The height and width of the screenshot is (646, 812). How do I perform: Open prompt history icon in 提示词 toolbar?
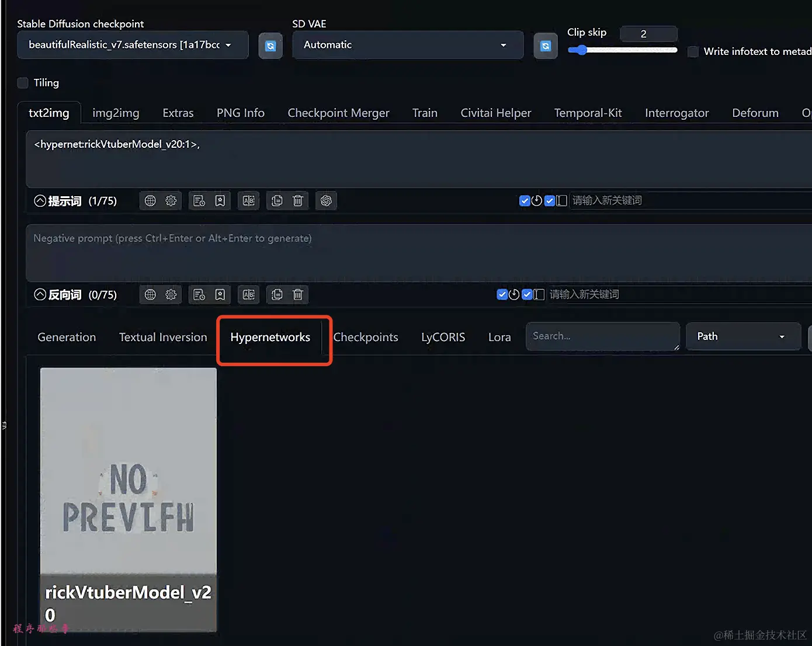coord(199,201)
